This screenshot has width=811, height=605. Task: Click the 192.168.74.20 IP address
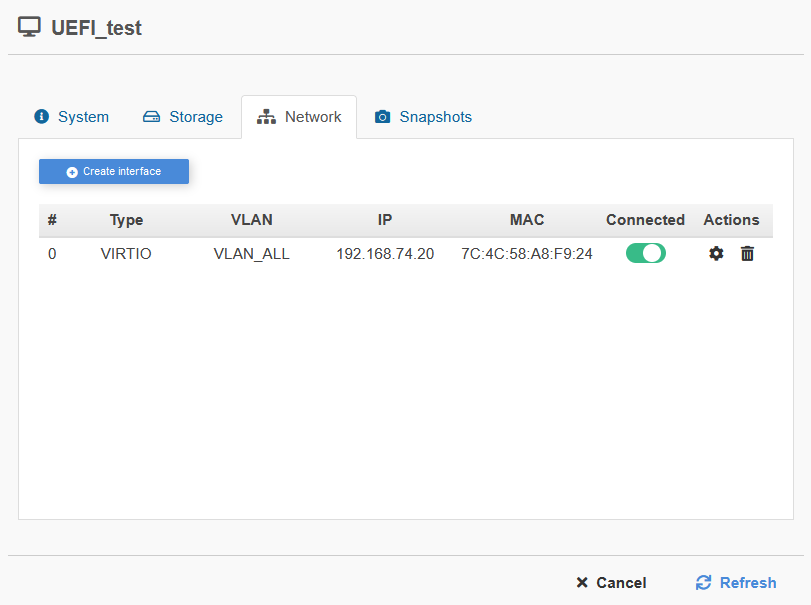coord(384,254)
